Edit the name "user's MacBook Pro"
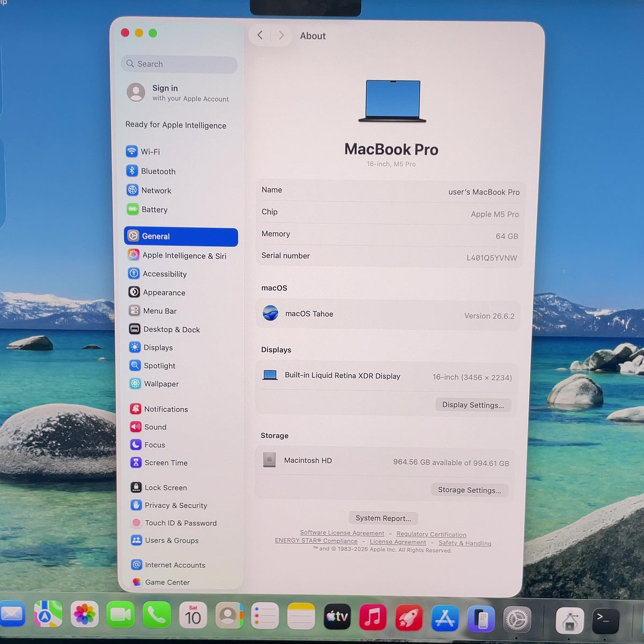 (x=484, y=192)
